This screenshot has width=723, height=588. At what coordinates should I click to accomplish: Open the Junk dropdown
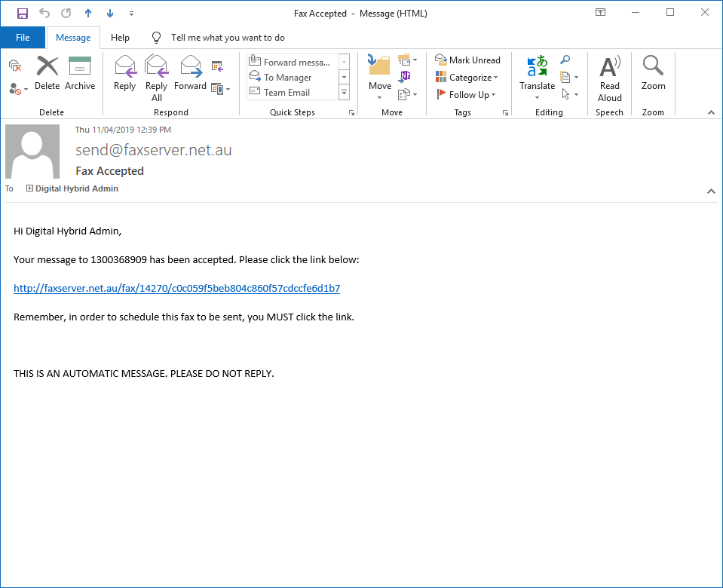18,88
